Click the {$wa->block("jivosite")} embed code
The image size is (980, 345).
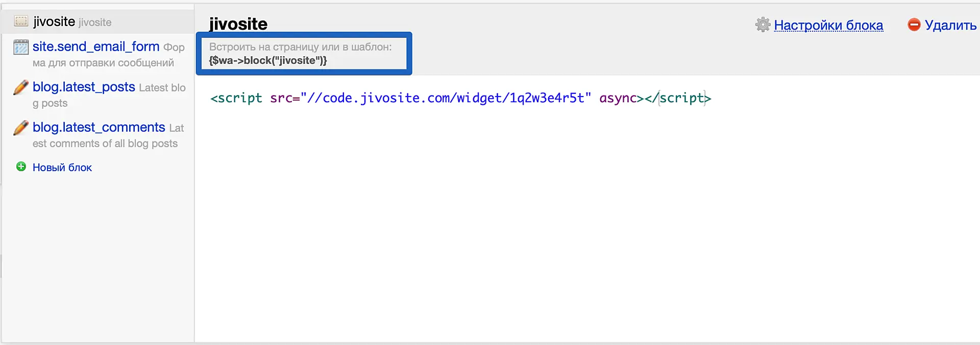[268, 60]
